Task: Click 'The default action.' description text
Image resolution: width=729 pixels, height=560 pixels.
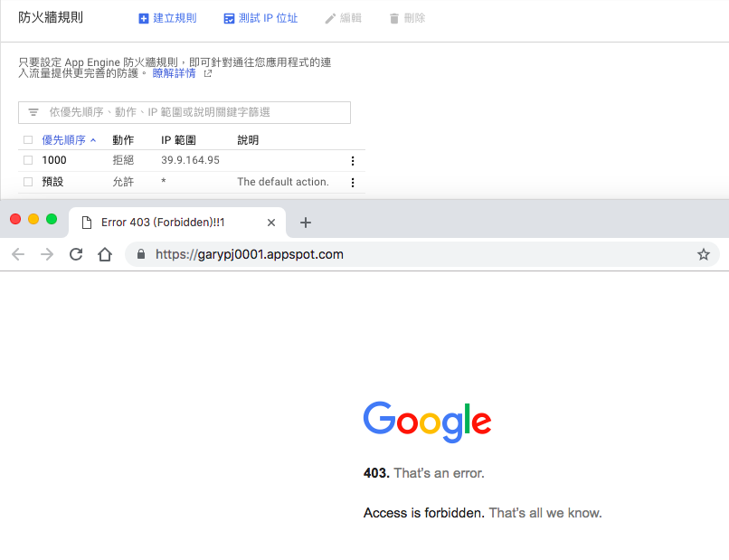Action: 283,182
